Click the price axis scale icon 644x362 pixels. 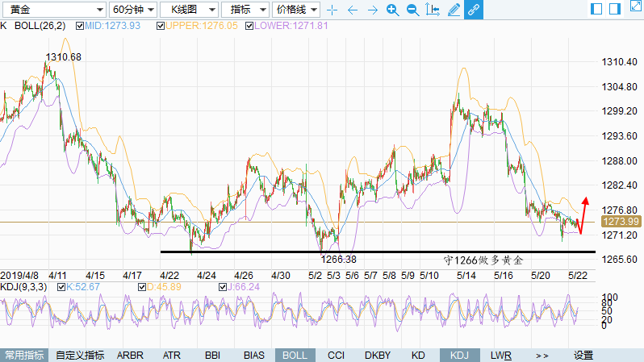pos(433,10)
